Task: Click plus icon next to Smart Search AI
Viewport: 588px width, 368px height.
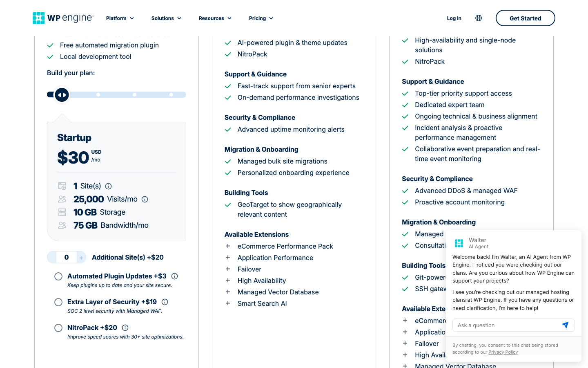Action: click(x=228, y=303)
